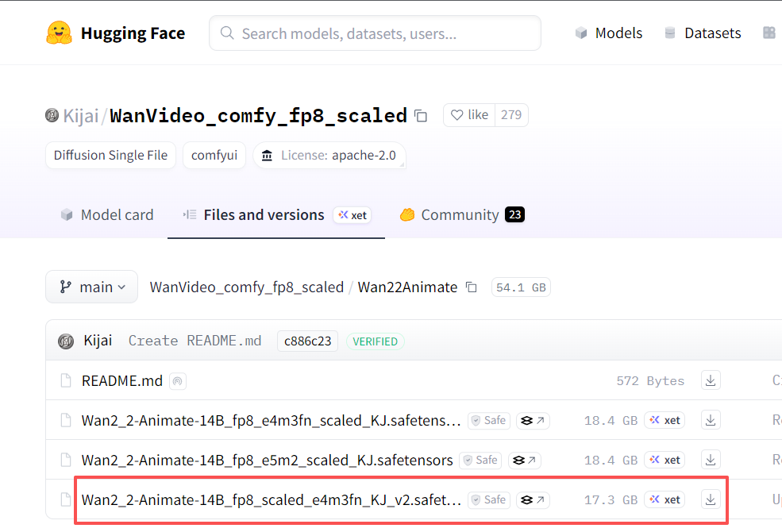This screenshot has width=782, height=532.
Task: Click Safe badge on e5m2_scaled_KJ row
Action: pyautogui.click(x=481, y=460)
